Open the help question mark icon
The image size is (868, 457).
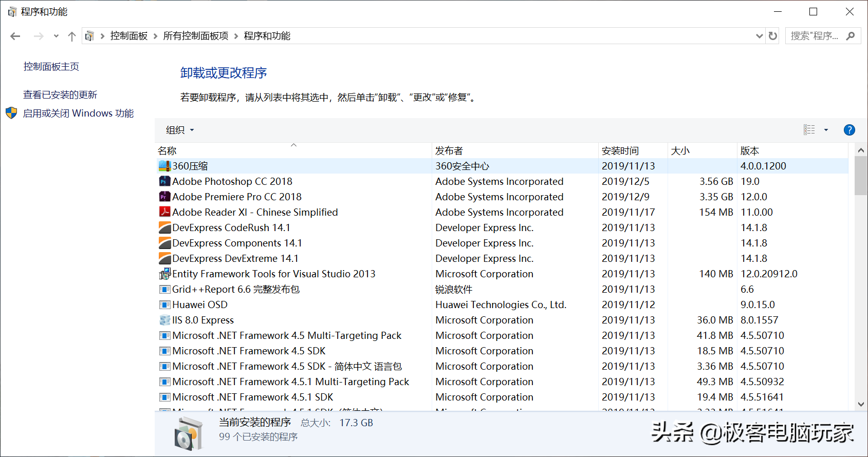[849, 130]
